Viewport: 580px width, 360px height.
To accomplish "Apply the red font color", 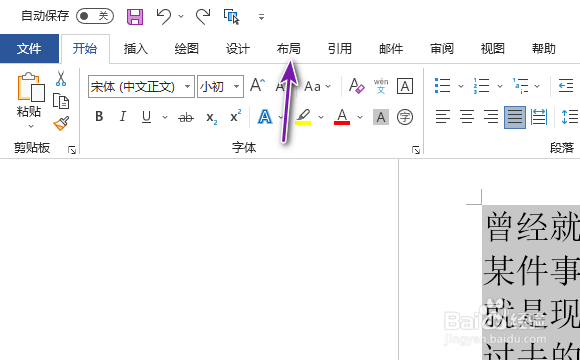I will coord(342,117).
